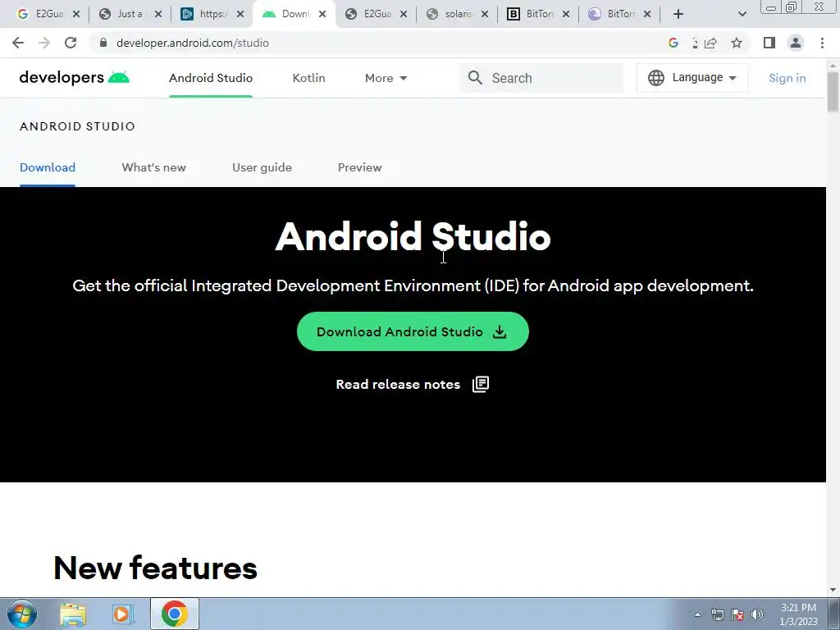Open Chrome profile avatar
This screenshot has width=840, height=630.
click(x=796, y=43)
